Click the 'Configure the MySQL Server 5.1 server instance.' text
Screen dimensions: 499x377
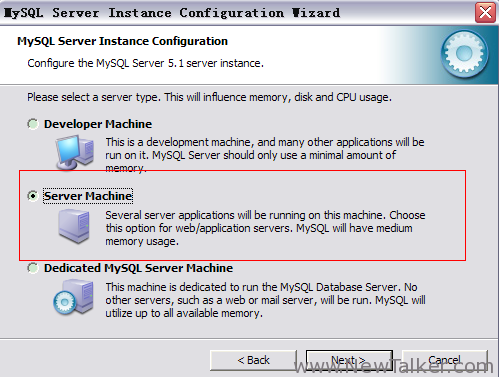pyautogui.click(x=145, y=63)
